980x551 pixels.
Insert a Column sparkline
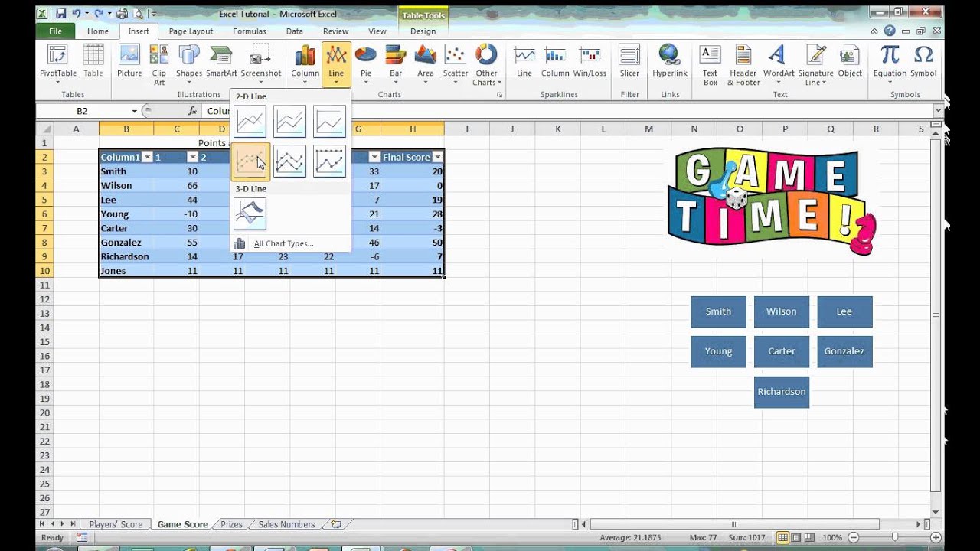(555, 62)
